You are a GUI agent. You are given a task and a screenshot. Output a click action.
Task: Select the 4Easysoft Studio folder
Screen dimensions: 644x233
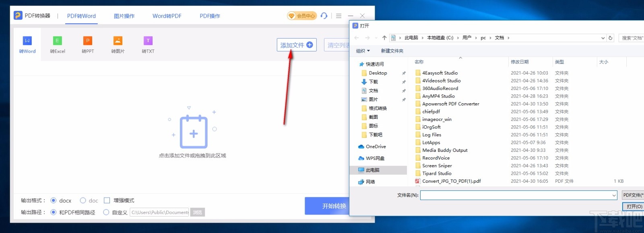440,73
